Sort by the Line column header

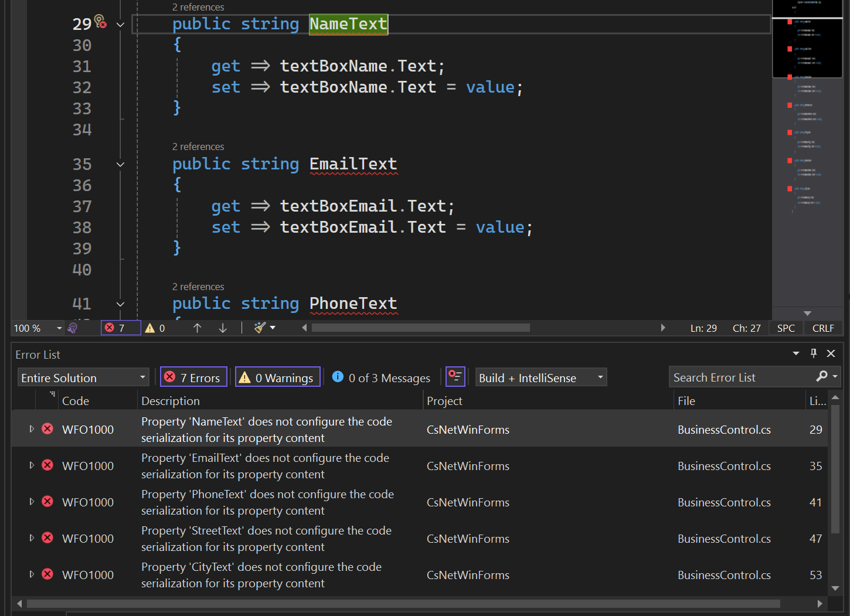tap(817, 401)
